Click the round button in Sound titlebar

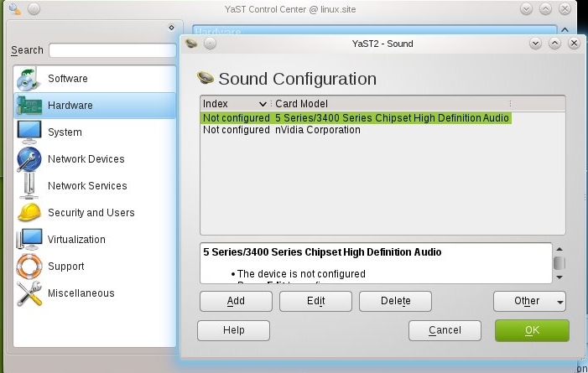pyautogui.click(x=210, y=44)
